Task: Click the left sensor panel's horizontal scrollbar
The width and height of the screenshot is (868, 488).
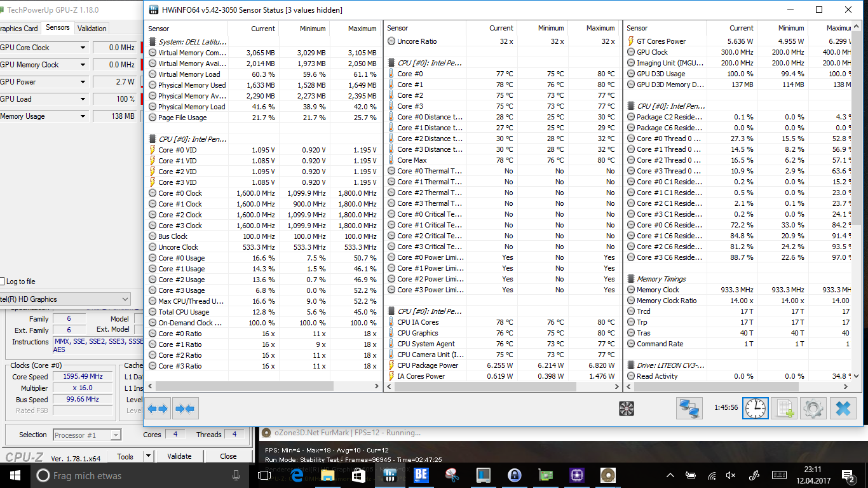Action: tap(244, 386)
